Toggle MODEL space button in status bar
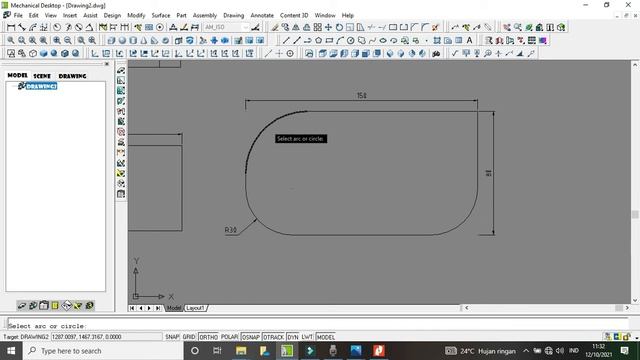 click(x=326, y=337)
